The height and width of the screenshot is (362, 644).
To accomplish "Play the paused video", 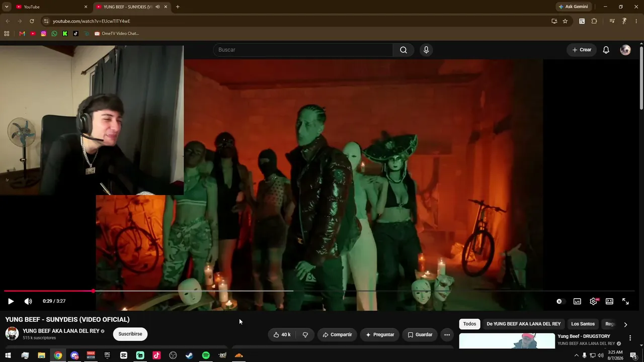I will click(11, 301).
